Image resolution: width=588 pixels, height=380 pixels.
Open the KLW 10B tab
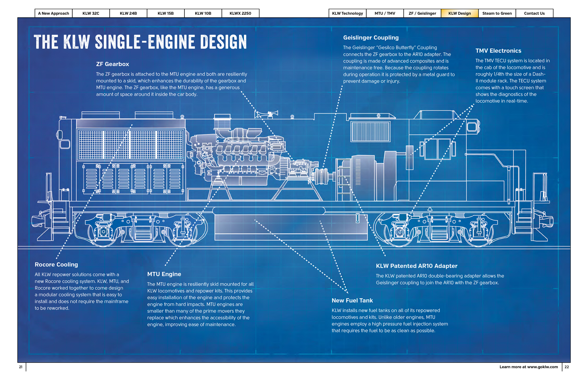[203, 13]
